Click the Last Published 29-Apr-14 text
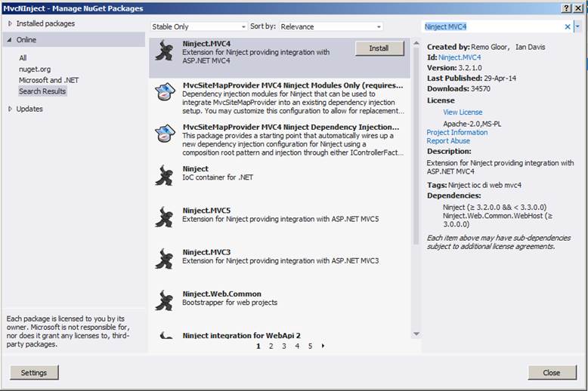Viewport: 588px width, 391px height. tap(472, 79)
